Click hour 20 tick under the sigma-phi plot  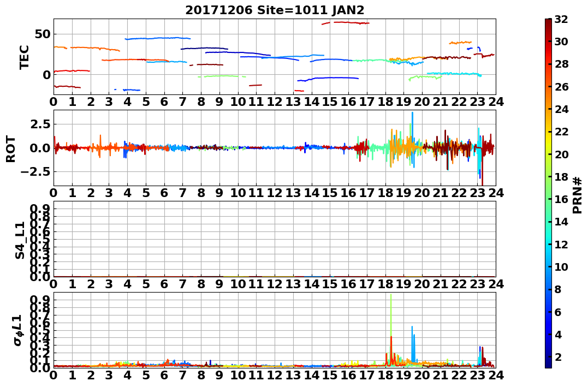[422, 375]
